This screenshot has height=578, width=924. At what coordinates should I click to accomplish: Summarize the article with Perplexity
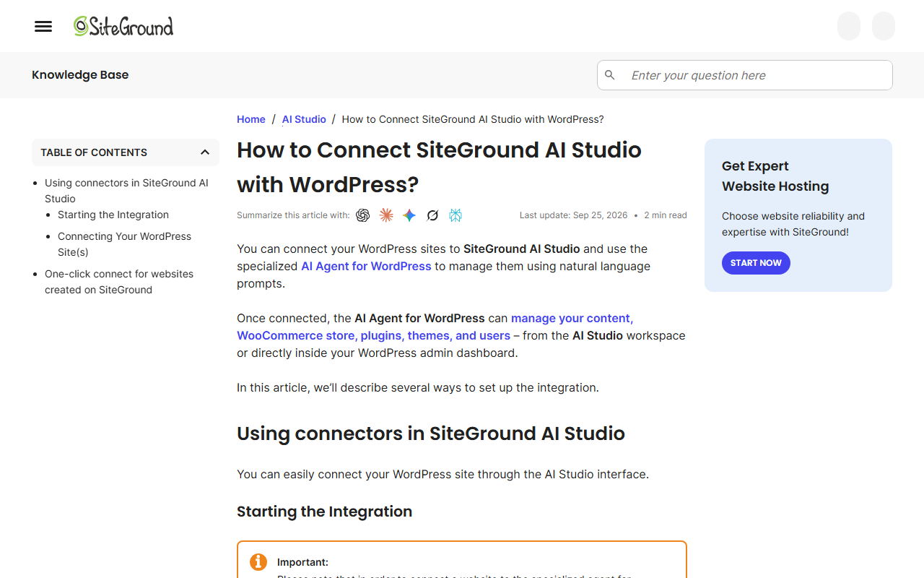pyautogui.click(x=456, y=215)
